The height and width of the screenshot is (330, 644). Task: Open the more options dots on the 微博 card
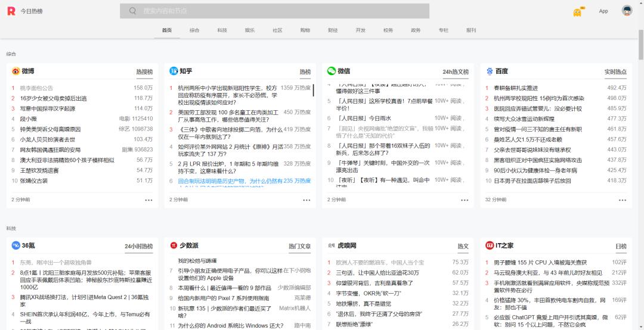click(x=148, y=200)
